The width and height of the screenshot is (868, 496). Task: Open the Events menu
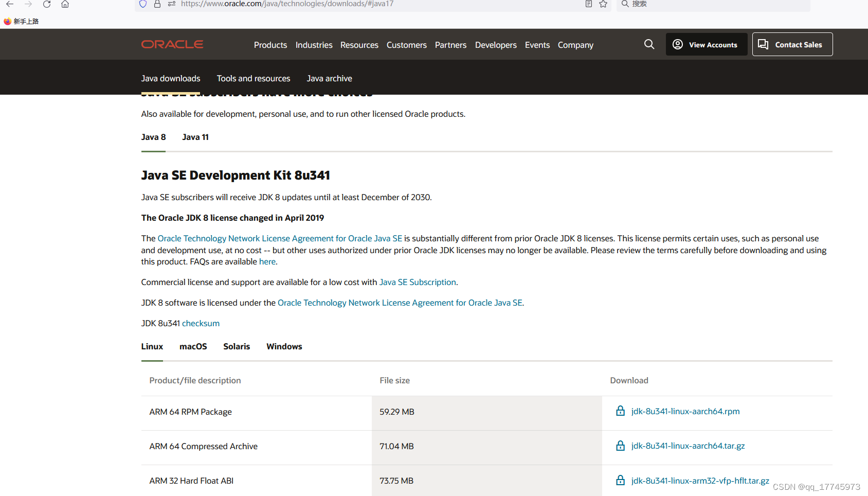point(537,45)
